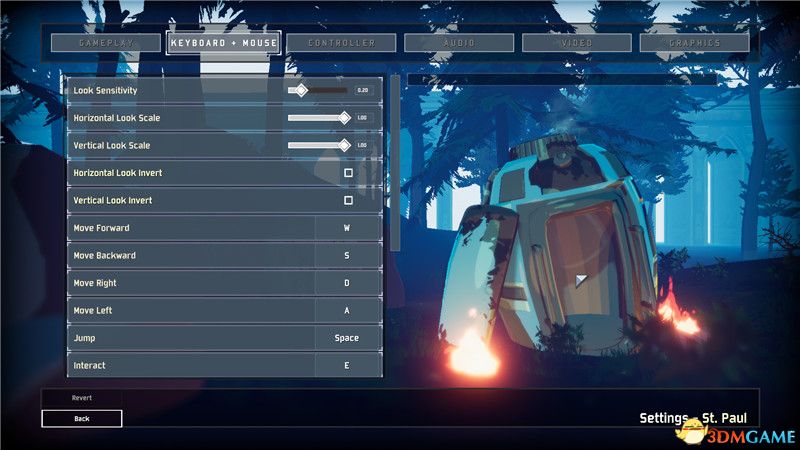This screenshot has height=450, width=800.
Task: Enable Horizontal Look Invert checkbox
Action: point(348,173)
